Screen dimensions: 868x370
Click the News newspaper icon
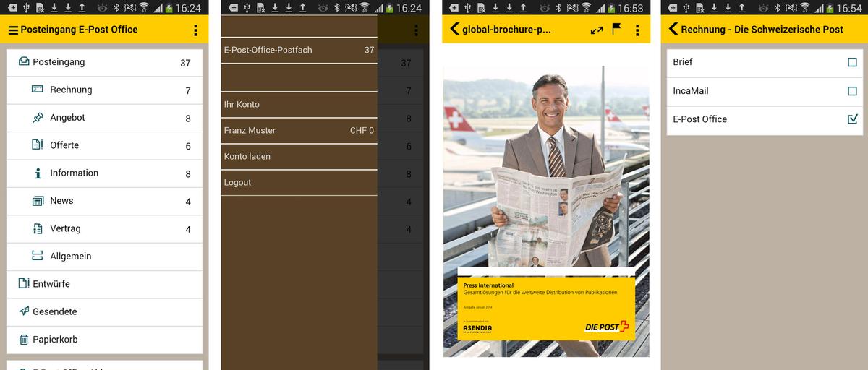tap(38, 200)
